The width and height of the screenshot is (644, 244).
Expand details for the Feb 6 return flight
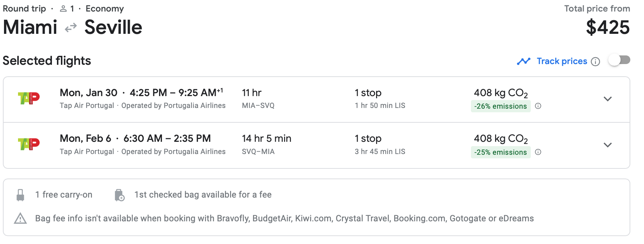pyautogui.click(x=608, y=144)
